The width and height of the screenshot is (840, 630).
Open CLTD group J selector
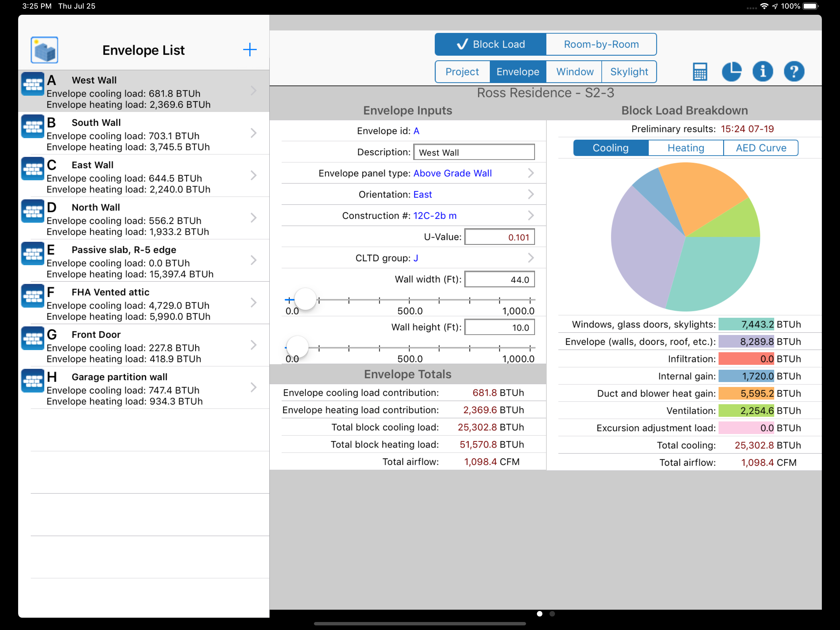530,258
